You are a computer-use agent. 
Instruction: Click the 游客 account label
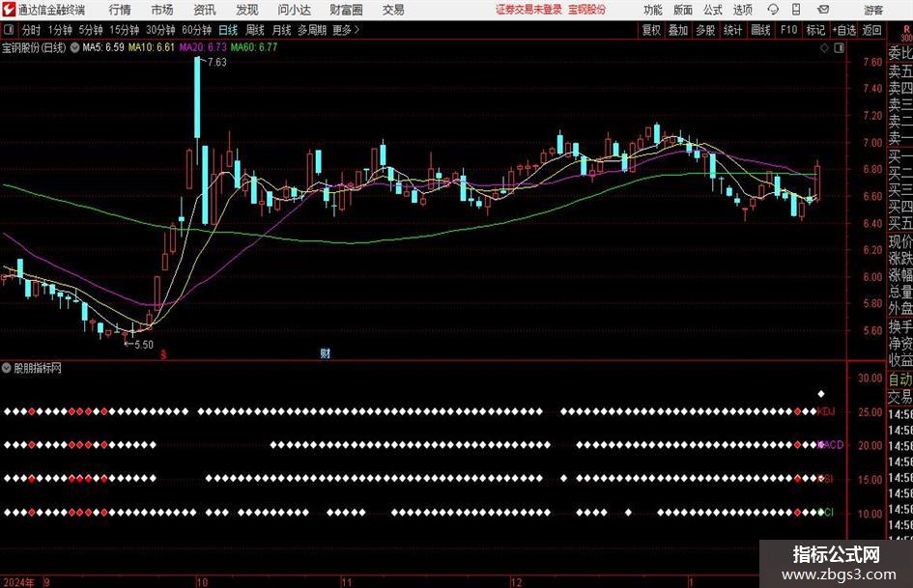click(x=873, y=10)
